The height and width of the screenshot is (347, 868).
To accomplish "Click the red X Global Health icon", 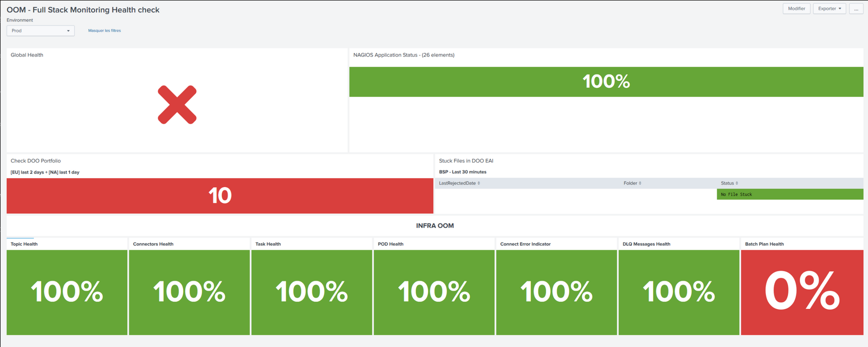I will [x=177, y=105].
